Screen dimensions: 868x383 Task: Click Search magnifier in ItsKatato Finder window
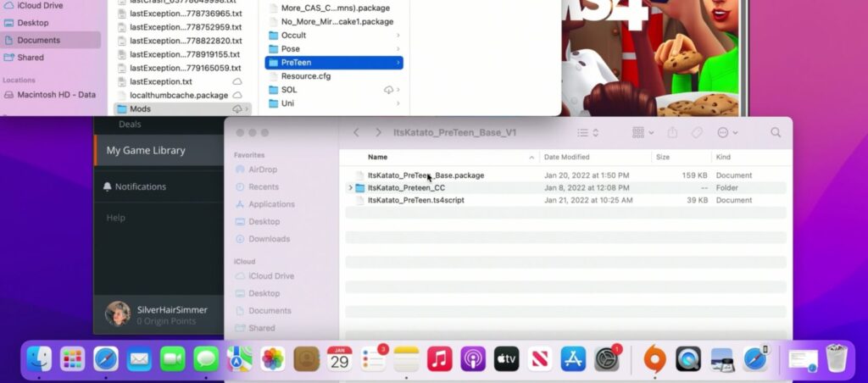point(776,133)
